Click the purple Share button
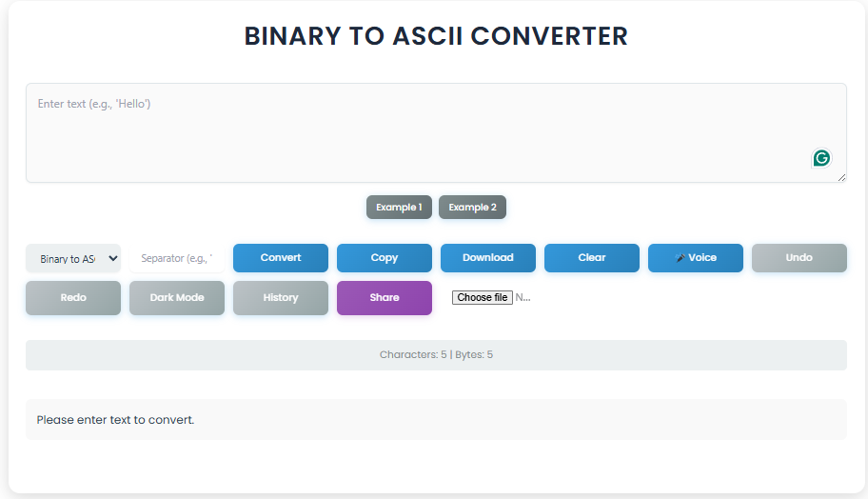868x499 pixels. (x=385, y=298)
